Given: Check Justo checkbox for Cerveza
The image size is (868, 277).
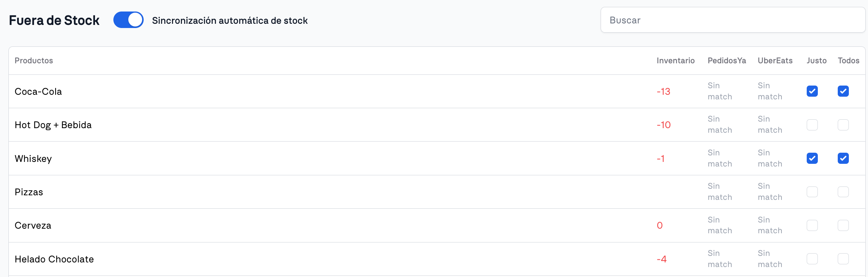Looking at the screenshot, I should (x=812, y=225).
